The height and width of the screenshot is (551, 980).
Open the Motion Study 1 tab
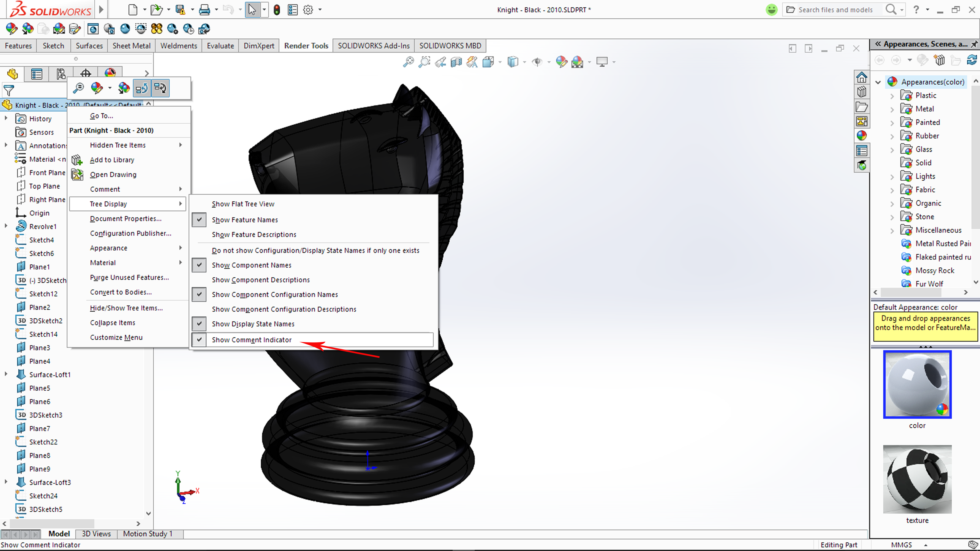pos(148,534)
